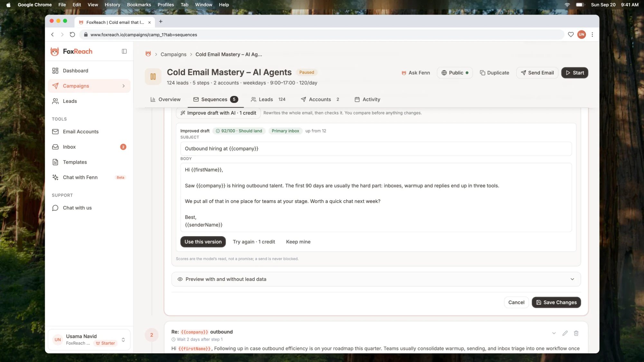This screenshot has height=362, width=644.
Task: Open Chat with Fenn
Action: click(89, 177)
